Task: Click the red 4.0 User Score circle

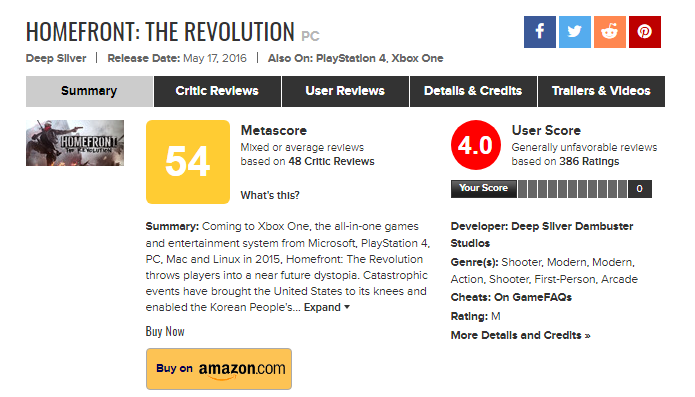Action: click(x=476, y=145)
